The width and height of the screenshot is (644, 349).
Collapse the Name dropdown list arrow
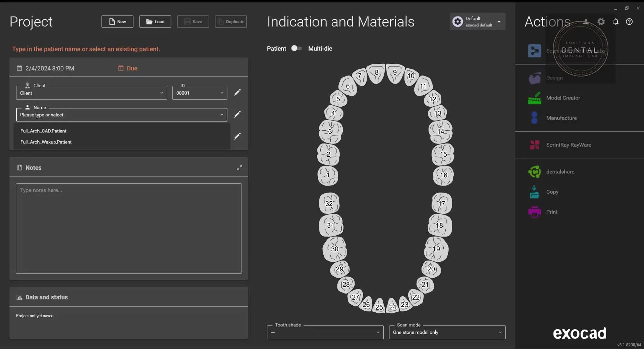(x=222, y=115)
